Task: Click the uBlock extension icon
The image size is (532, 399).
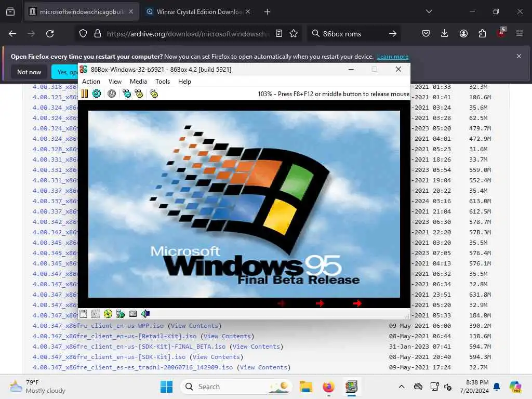Action: click(x=501, y=33)
